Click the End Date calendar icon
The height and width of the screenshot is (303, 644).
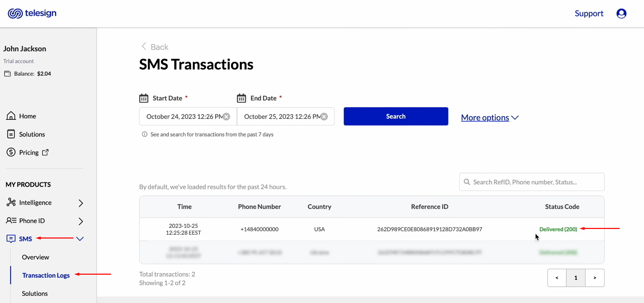coord(241,98)
